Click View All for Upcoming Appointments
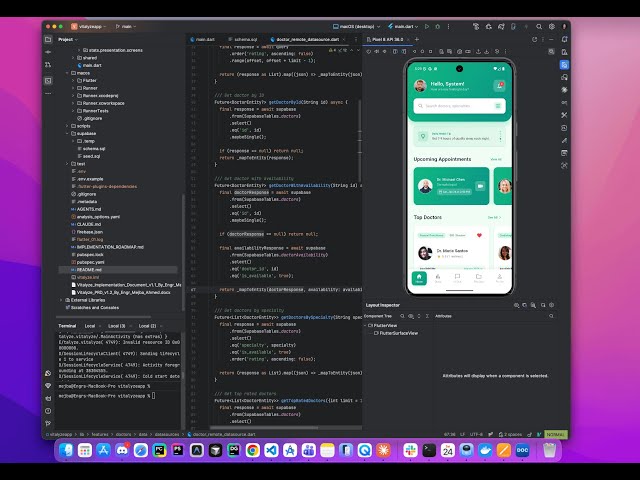 coord(496,160)
